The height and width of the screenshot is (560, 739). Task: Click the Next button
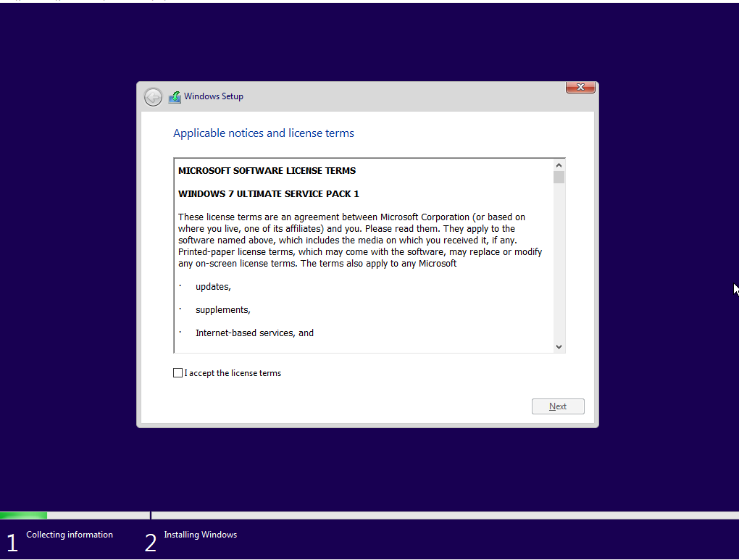point(558,406)
